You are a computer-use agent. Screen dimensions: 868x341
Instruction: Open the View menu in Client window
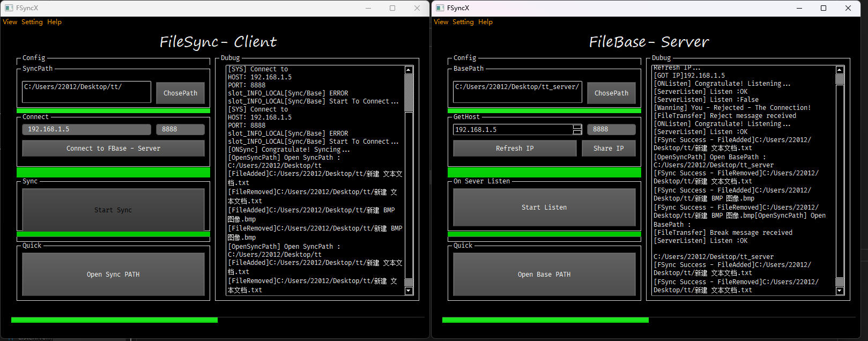(10, 22)
